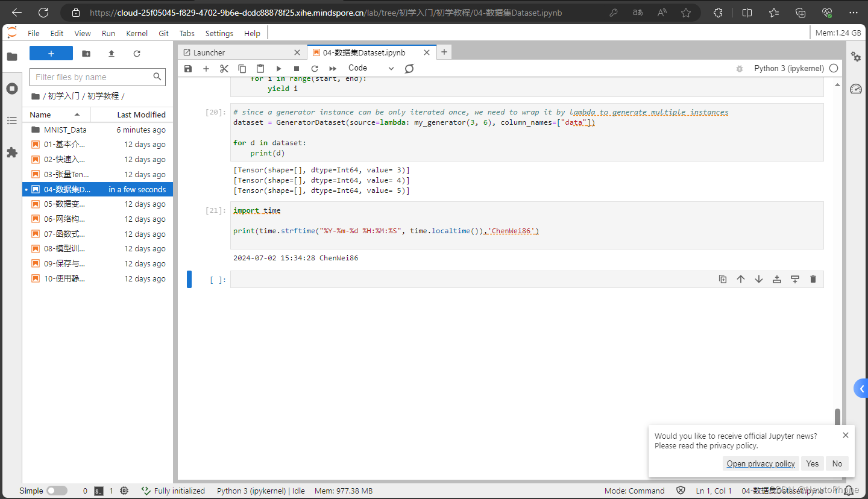868x499 pixels.
Task: Open the debugger bug icon
Action: tap(740, 69)
